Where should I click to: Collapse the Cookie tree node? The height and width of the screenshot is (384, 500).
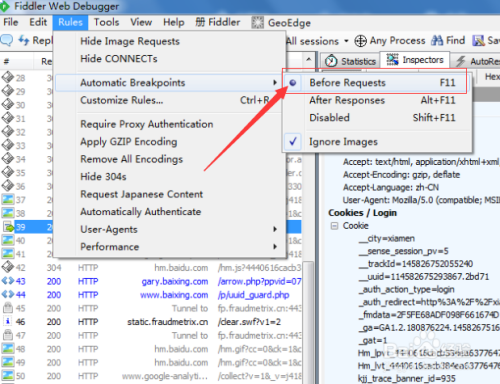pyautogui.click(x=334, y=226)
